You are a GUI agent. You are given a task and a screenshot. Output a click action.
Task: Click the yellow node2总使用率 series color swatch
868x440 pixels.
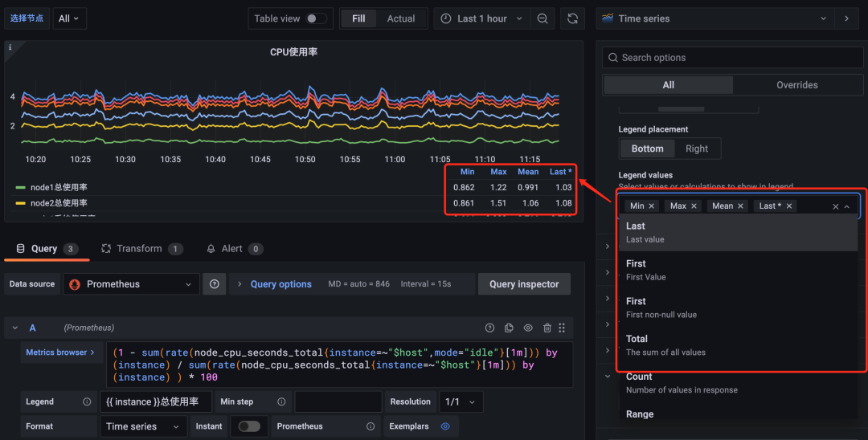click(x=20, y=203)
